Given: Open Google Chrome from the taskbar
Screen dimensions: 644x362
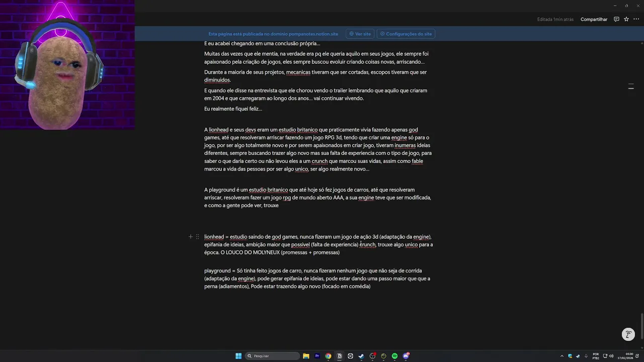Looking at the screenshot, I should pyautogui.click(x=328, y=356).
